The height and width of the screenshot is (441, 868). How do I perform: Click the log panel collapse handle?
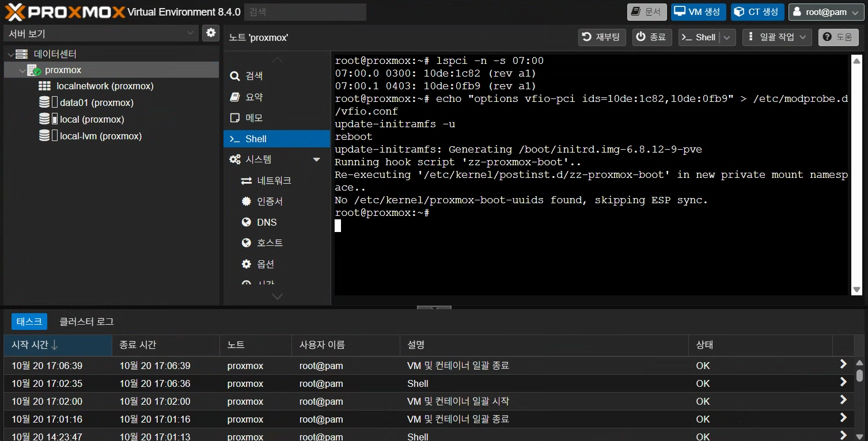[434, 308]
